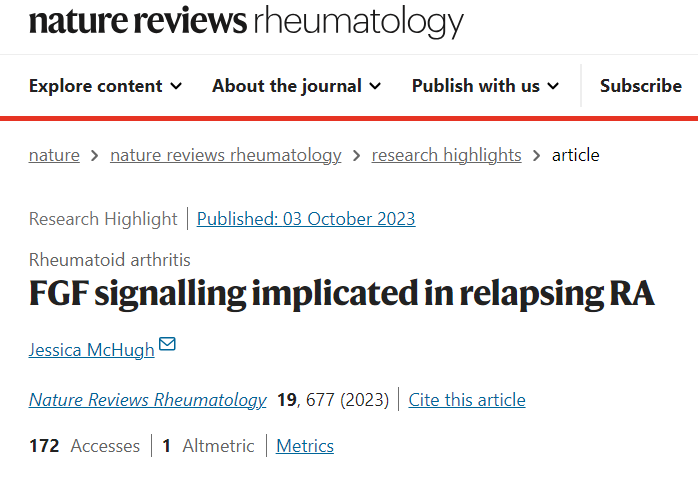Click the Subscribe menu item
The image size is (698, 498).
pos(640,86)
